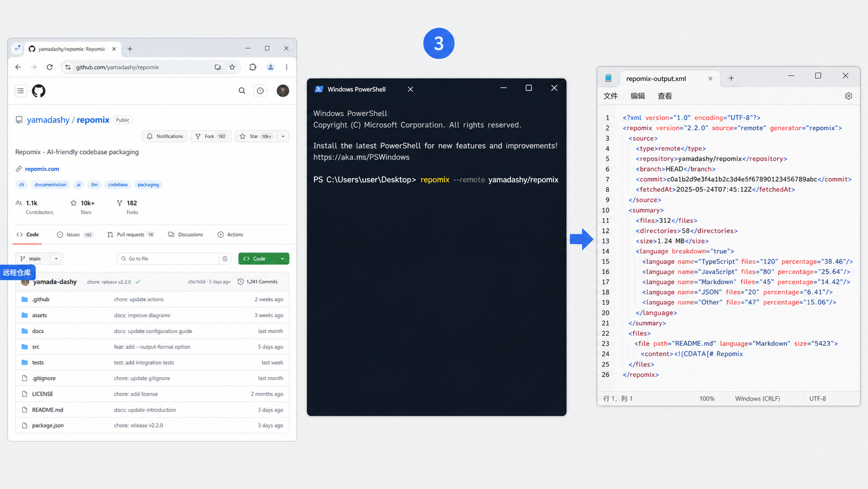This screenshot has width=868, height=489.
Task: Open the repomix repository name link
Action: click(93, 120)
